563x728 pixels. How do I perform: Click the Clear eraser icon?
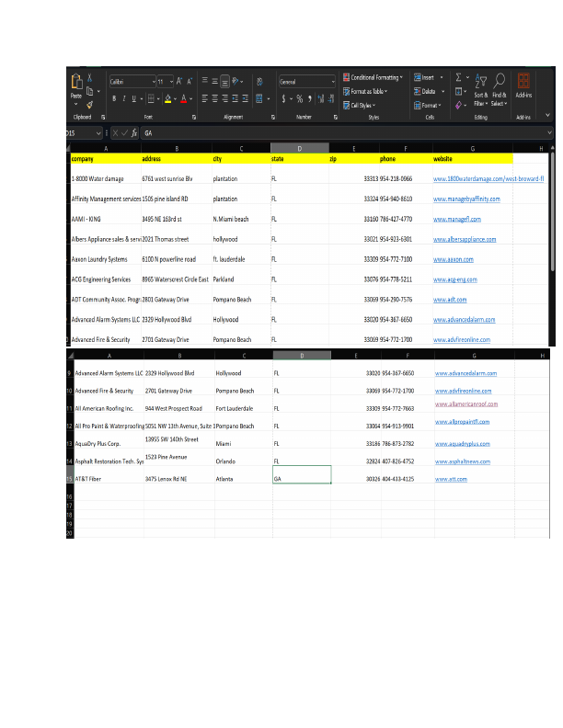click(x=458, y=106)
